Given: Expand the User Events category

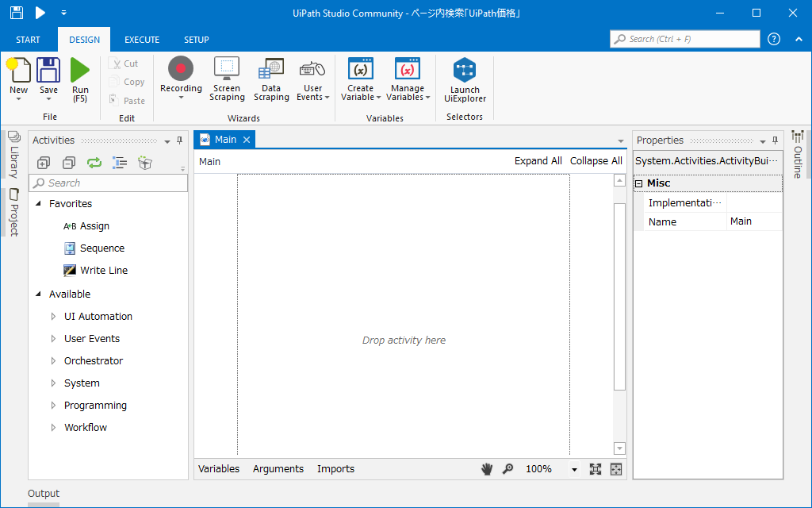Looking at the screenshot, I should (x=53, y=338).
